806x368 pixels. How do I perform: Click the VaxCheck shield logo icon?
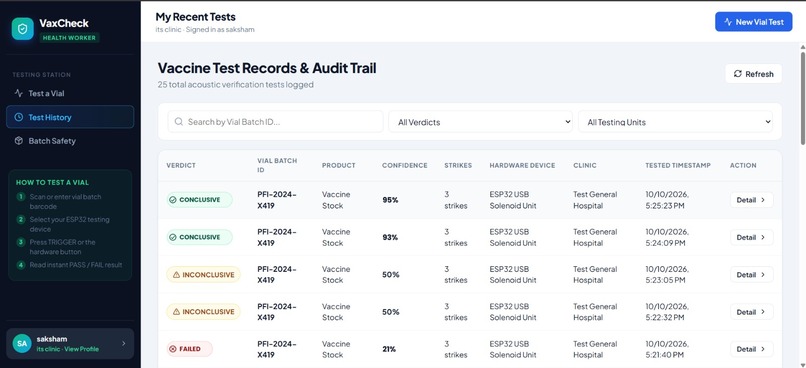(x=23, y=29)
